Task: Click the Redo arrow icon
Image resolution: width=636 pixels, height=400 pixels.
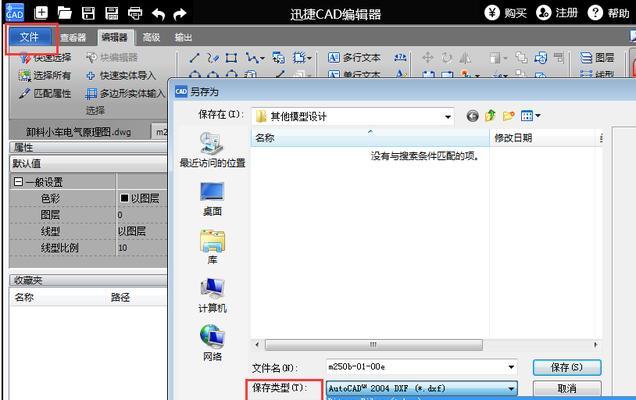Action: [x=180, y=14]
